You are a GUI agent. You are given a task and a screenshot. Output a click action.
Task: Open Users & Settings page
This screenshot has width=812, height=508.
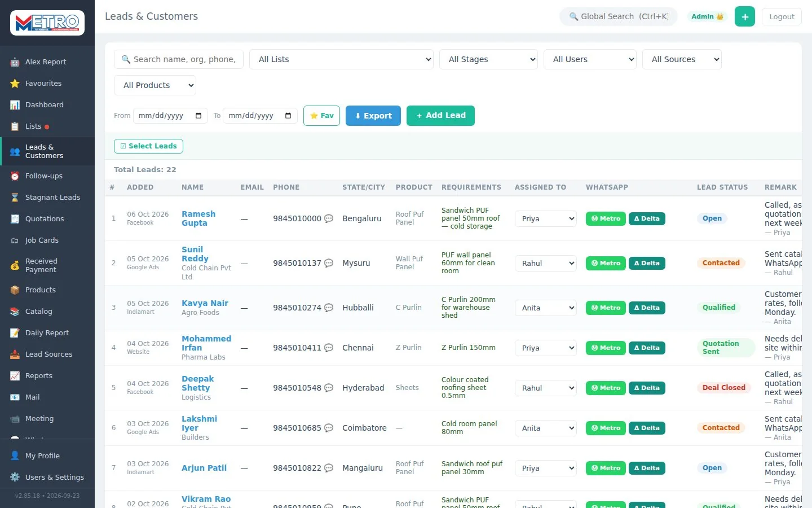tap(47, 478)
